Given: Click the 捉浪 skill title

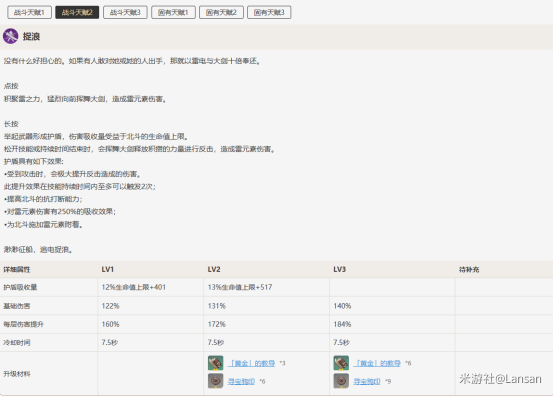Looking at the screenshot, I should (x=31, y=36).
